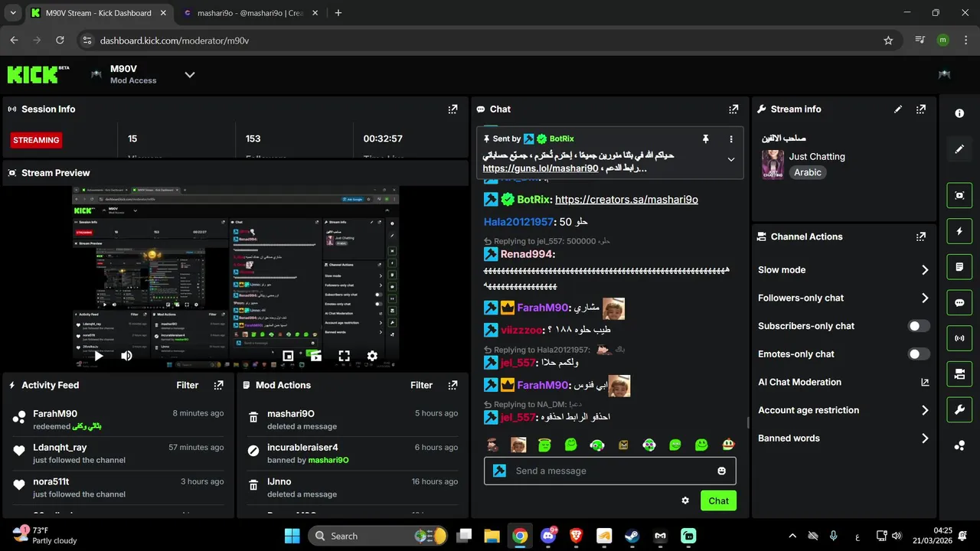This screenshot has height=551, width=980.
Task: Toggle Mod Actions document widget in sidebar
Action: (959, 267)
